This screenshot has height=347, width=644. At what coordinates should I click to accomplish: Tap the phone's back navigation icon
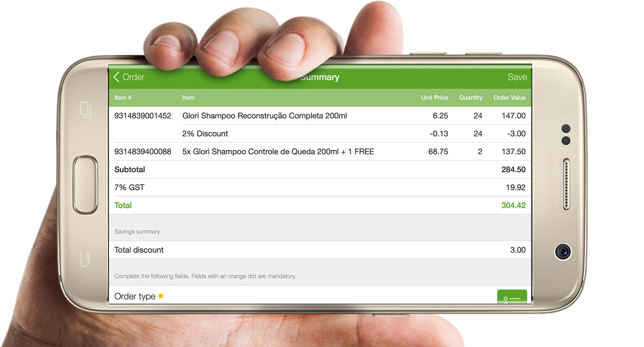[85, 259]
